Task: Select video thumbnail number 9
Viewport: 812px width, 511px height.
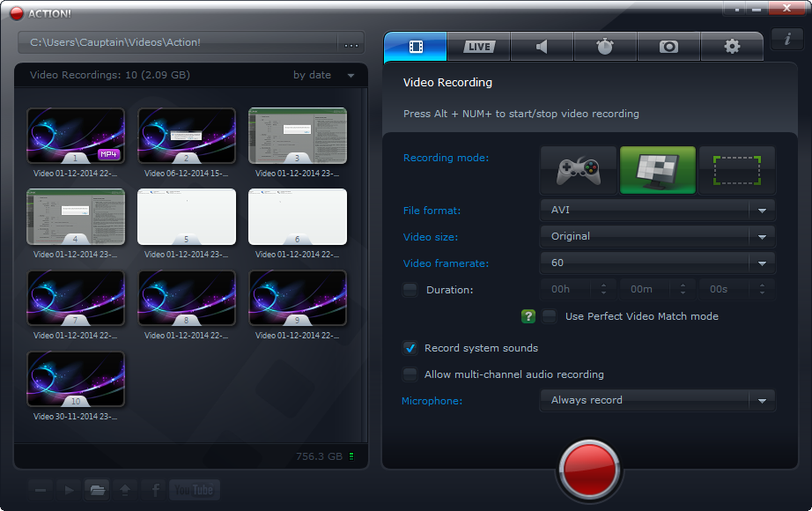Action: point(298,298)
